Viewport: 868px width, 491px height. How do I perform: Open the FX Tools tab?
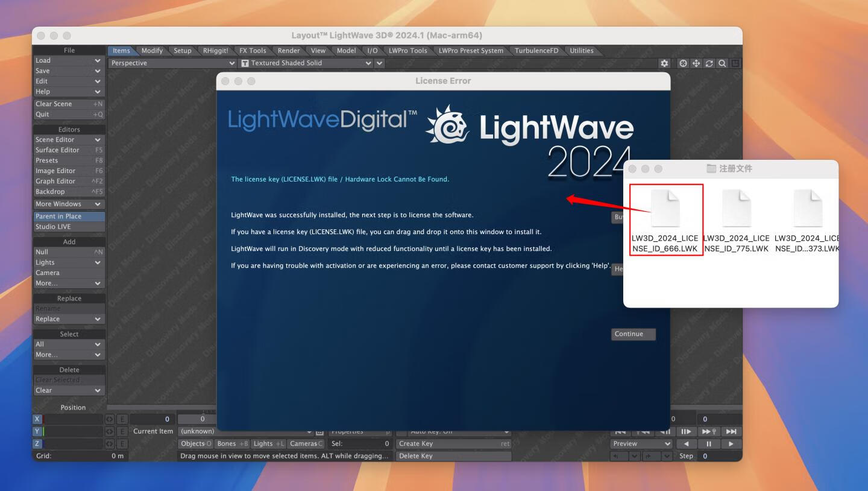pos(252,51)
